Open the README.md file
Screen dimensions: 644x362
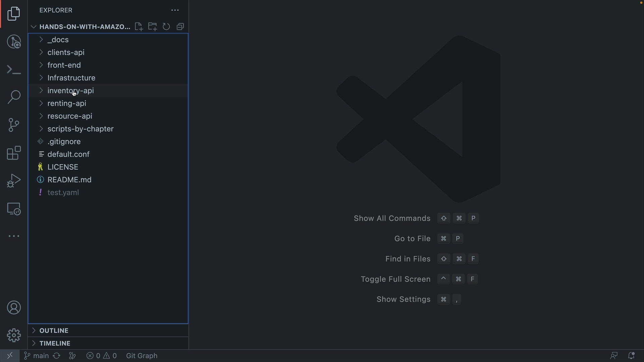[69, 180]
